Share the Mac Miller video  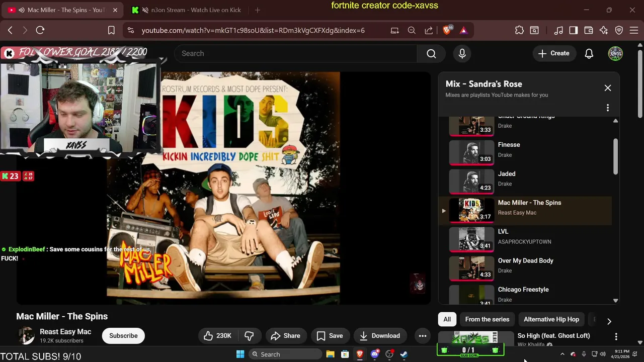click(285, 336)
